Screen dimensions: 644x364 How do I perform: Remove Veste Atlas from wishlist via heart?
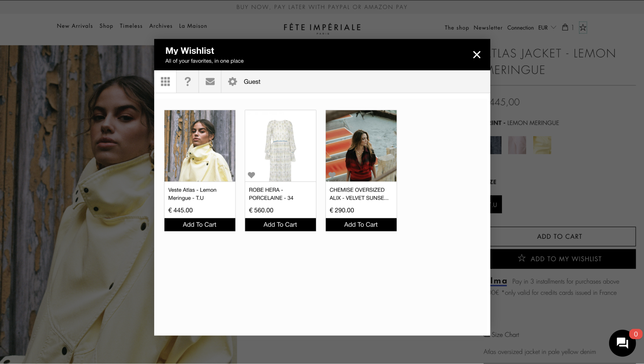[x=171, y=175]
